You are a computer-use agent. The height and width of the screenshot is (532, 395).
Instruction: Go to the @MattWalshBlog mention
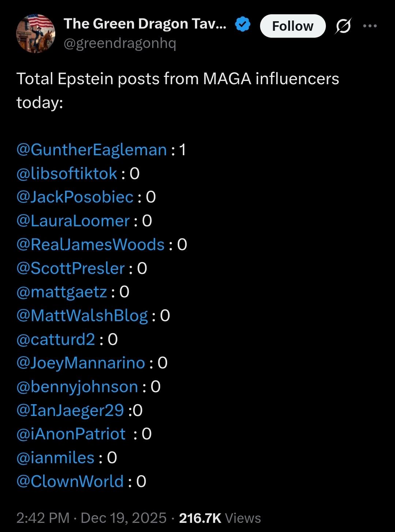point(82,316)
